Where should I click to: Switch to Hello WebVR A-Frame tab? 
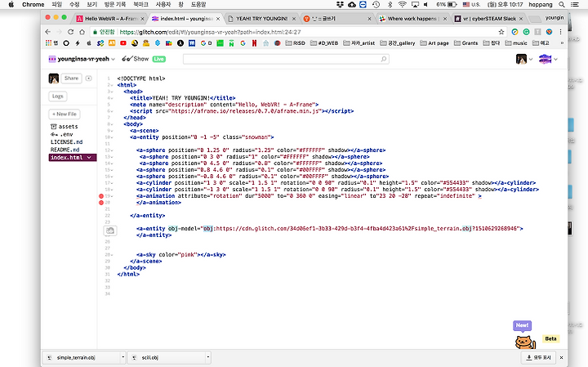110,18
